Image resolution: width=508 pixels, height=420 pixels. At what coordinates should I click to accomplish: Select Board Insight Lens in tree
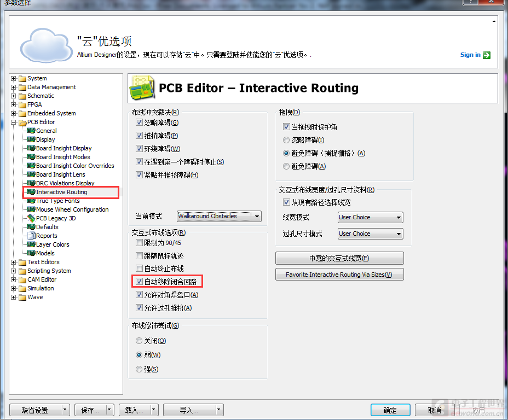click(61, 175)
